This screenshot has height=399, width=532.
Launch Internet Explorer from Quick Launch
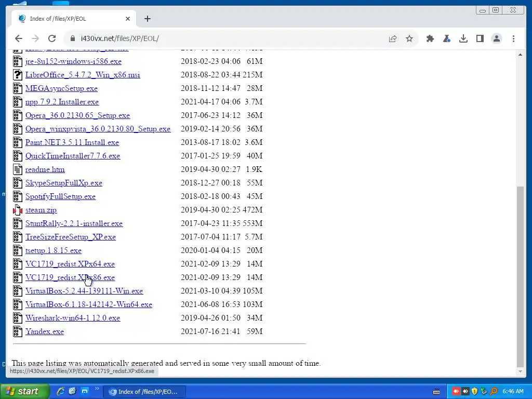61,391
